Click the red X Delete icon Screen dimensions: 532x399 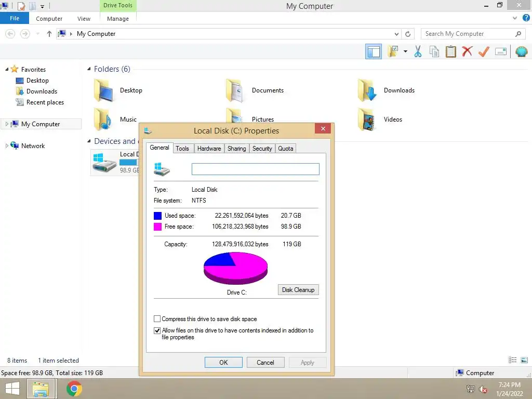467,51
